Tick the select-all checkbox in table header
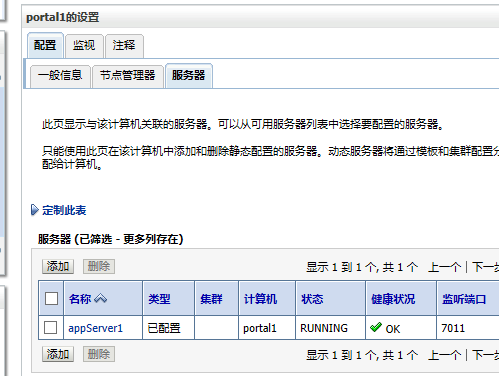This screenshot has width=499, height=376. 51,298
